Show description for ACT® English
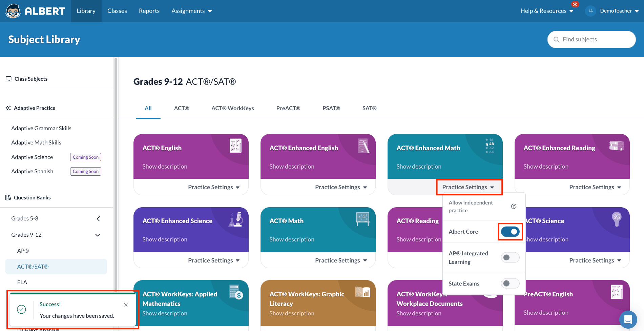644x331 pixels. 165,167
